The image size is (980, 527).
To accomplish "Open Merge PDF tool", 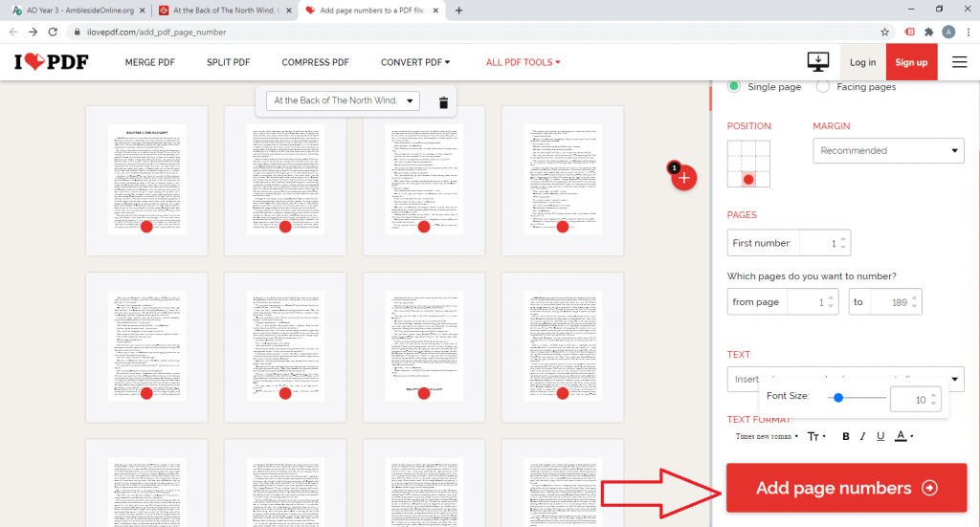I will (x=150, y=62).
